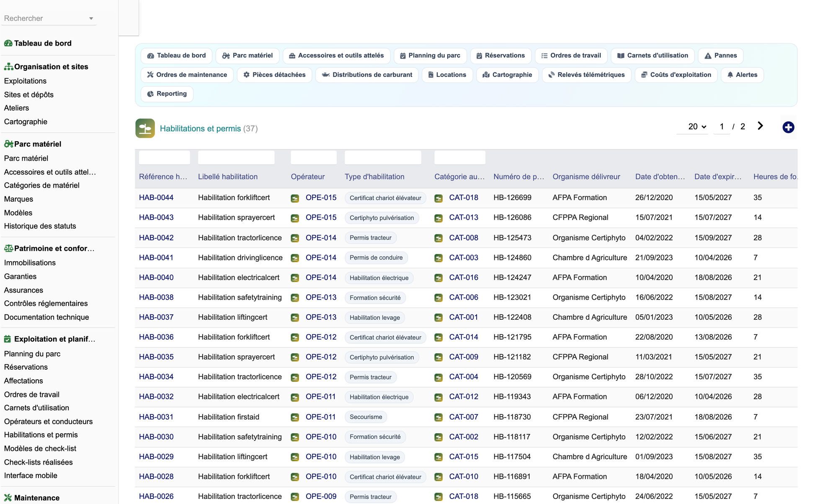Click the Maintenance sidebar tools icon

(x=8, y=498)
